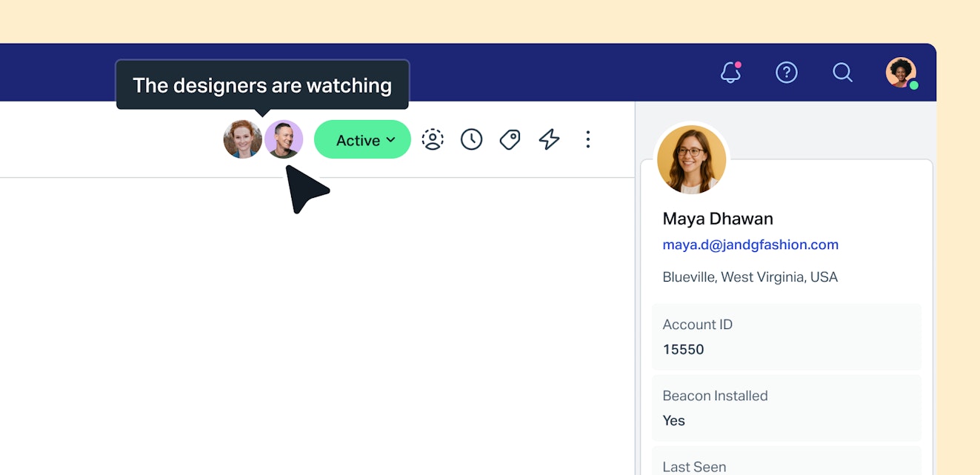980x475 pixels.
Task: Click the maya.d@jandgfashion.com email link
Action: point(750,245)
